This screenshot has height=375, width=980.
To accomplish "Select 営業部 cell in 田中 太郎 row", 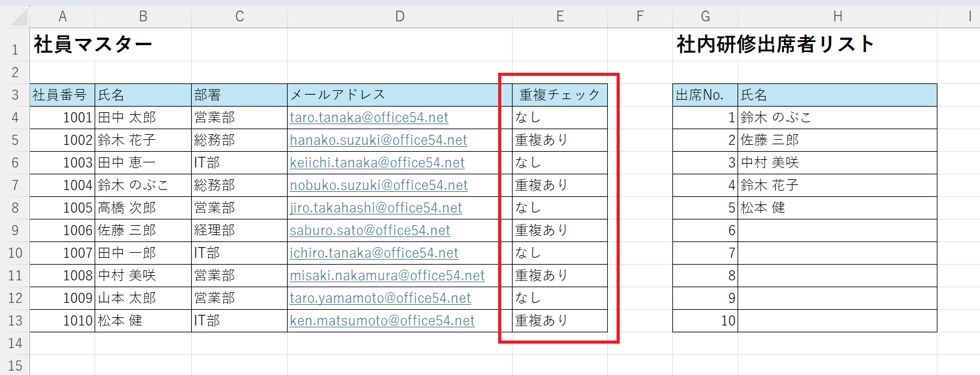I will [239, 117].
